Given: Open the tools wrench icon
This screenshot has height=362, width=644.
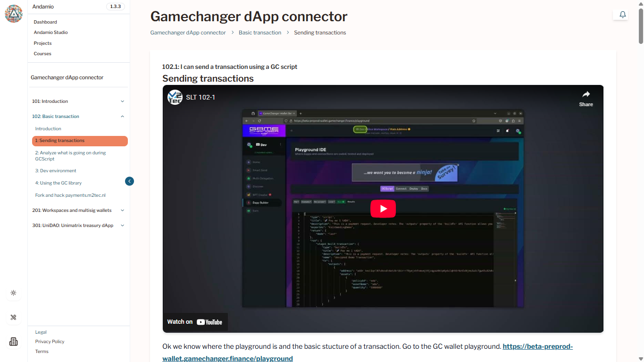Looking at the screenshot, I should (x=14, y=317).
